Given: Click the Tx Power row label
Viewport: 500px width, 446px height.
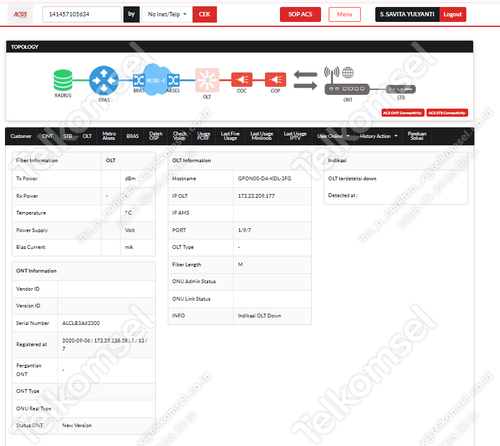Looking at the screenshot, I should pyautogui.click(x=27, y=179).
